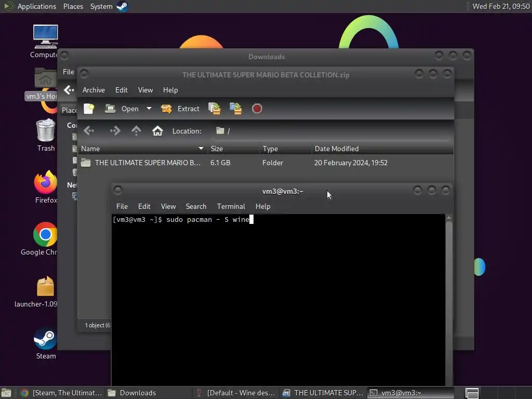
Task: Click the Steam launcher icon in top panel
Action: [122, 6]
